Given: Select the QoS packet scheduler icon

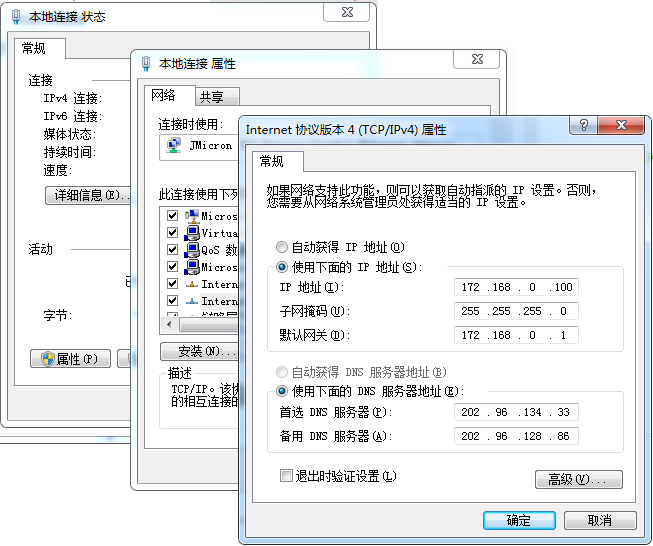Looking at the screenshot, I should coord(191,250).
